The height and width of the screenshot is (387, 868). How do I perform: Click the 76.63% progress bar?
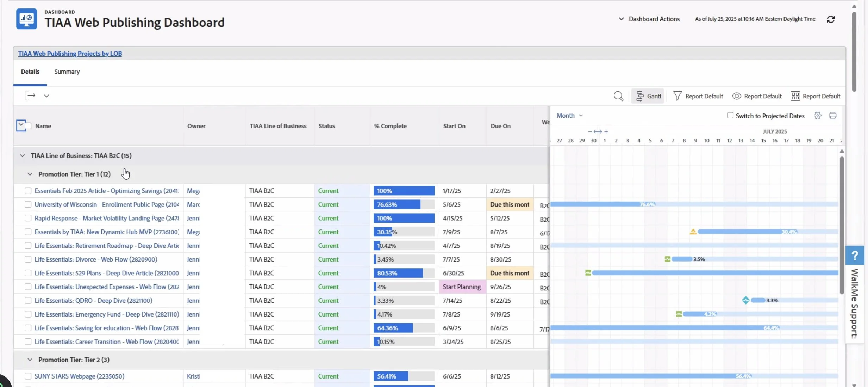tap(404, 204)
